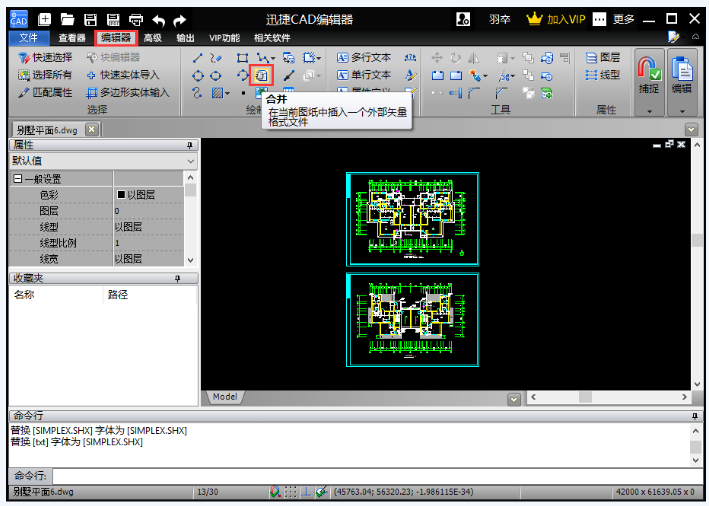Viewport: 709px width, 506px height.
Task: Click the Move tool icon in 工具
Action: 437,57
